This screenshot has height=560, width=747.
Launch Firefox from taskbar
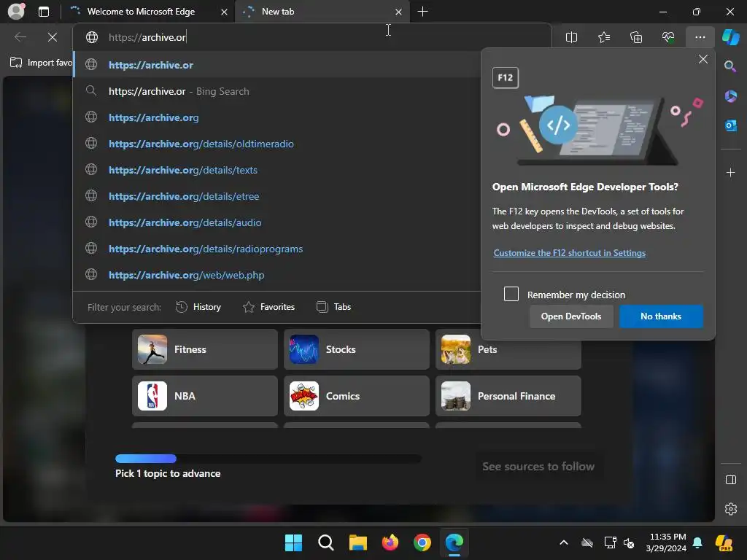coord(390,542)
